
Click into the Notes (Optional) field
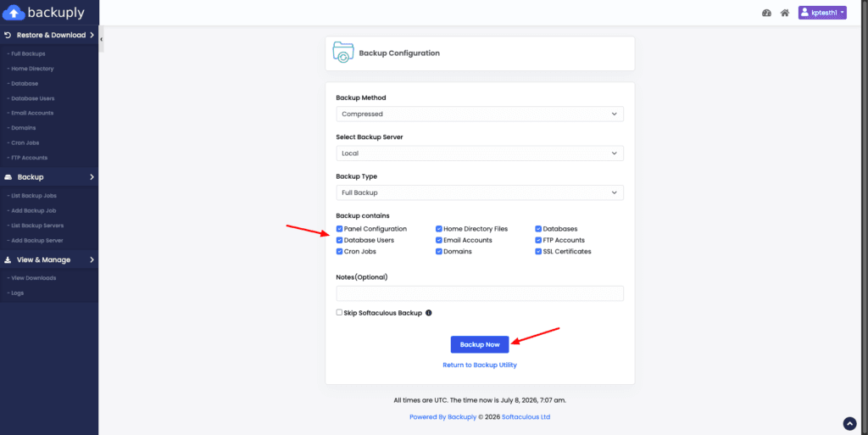(x=480, y=293)
